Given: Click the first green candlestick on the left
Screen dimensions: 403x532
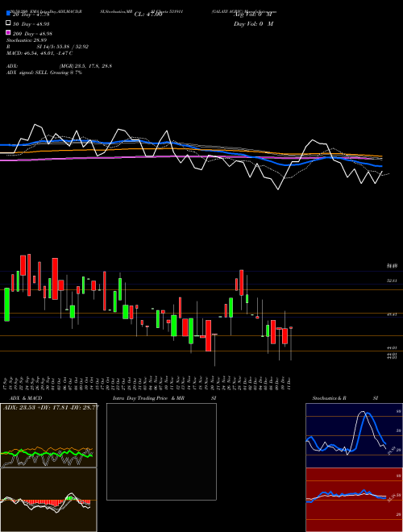Looking at the screenshot, I should pos(6,305).
